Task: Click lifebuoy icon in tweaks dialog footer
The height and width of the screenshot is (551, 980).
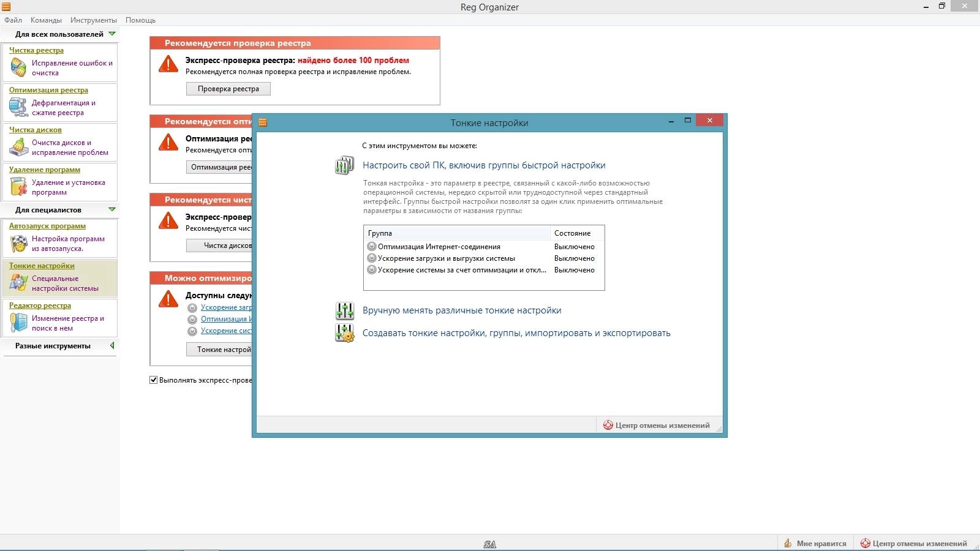Action: pos(608,425)
